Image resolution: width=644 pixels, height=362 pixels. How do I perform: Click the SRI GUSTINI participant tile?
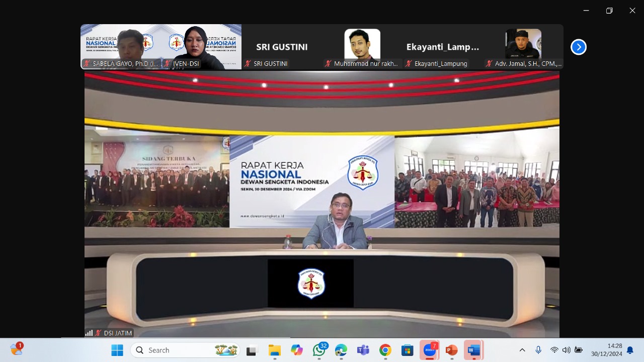coord(282,47)
